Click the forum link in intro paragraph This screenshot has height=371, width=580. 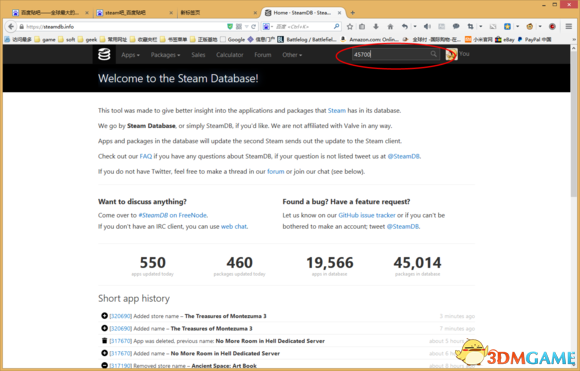point(276,171)
